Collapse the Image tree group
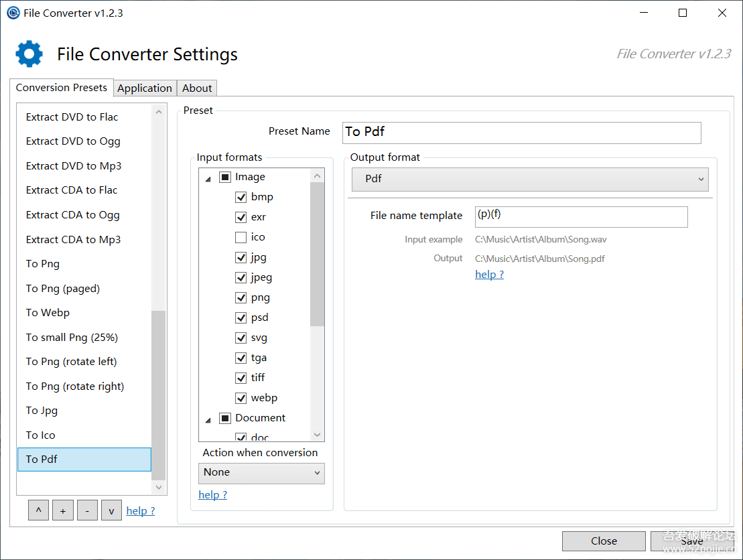The image size is (743, 560). (208, 178)
